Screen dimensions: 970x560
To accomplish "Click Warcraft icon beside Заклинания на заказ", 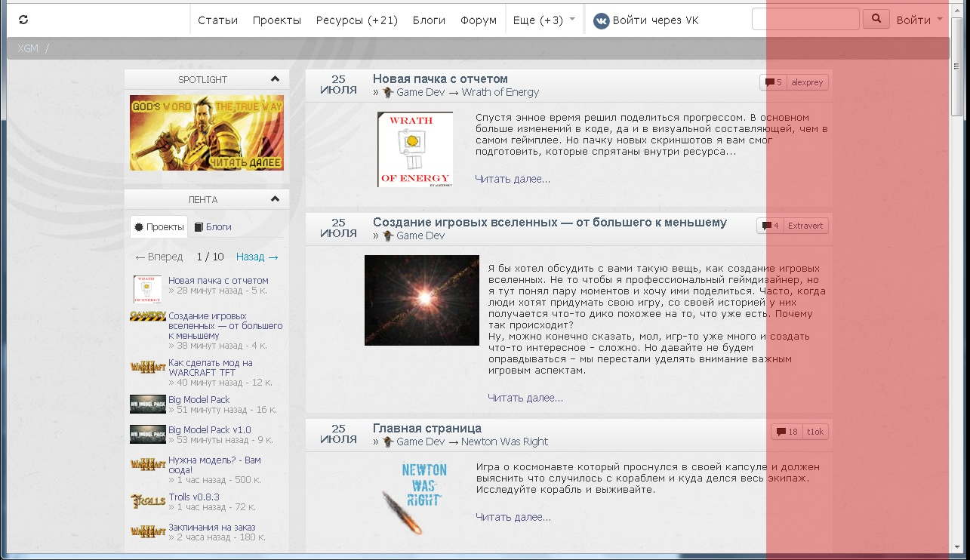I will 147,531.
